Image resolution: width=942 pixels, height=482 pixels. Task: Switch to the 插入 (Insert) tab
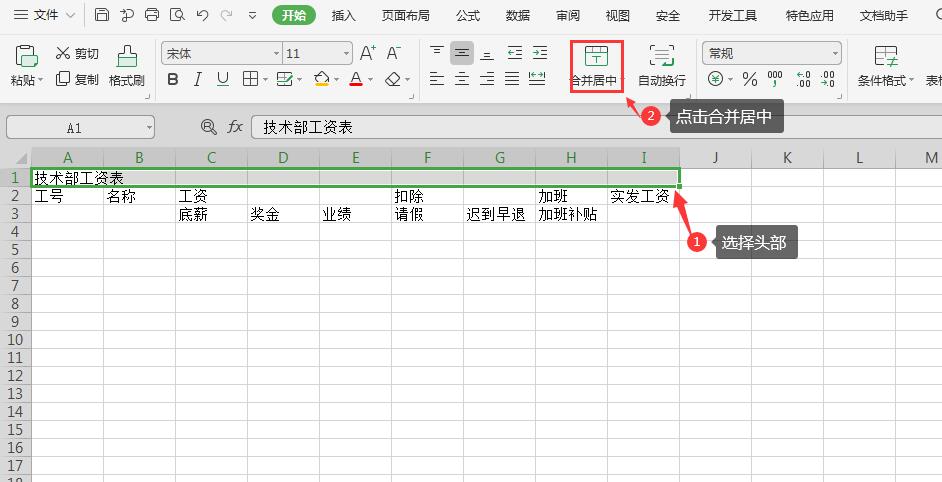click(343, 15)
